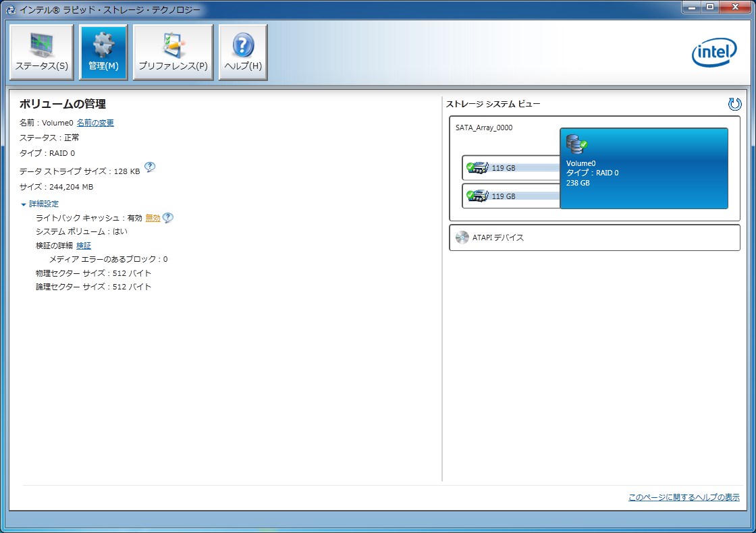
Task: Click the Intel logo
Action: pyautogui.click(x=714, y=53)
